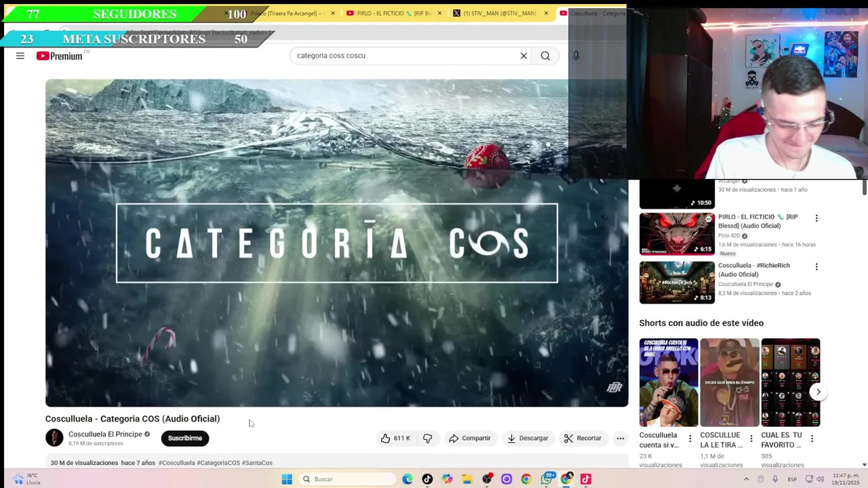
Task: Open the clock showing 11:47 p. m.
Action: [x=846, y=479]
